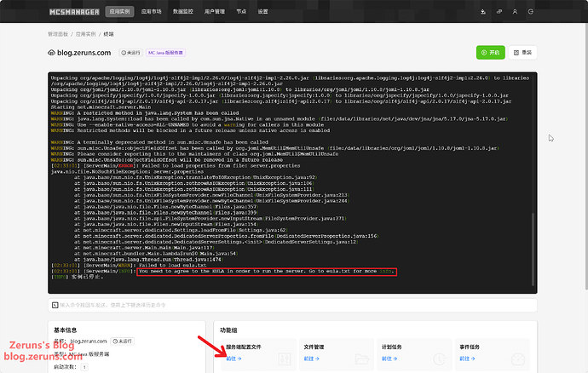Click the clock icon on 计划任务 card
This screenshot has width=588, height=373.
(x=440, y=359)
